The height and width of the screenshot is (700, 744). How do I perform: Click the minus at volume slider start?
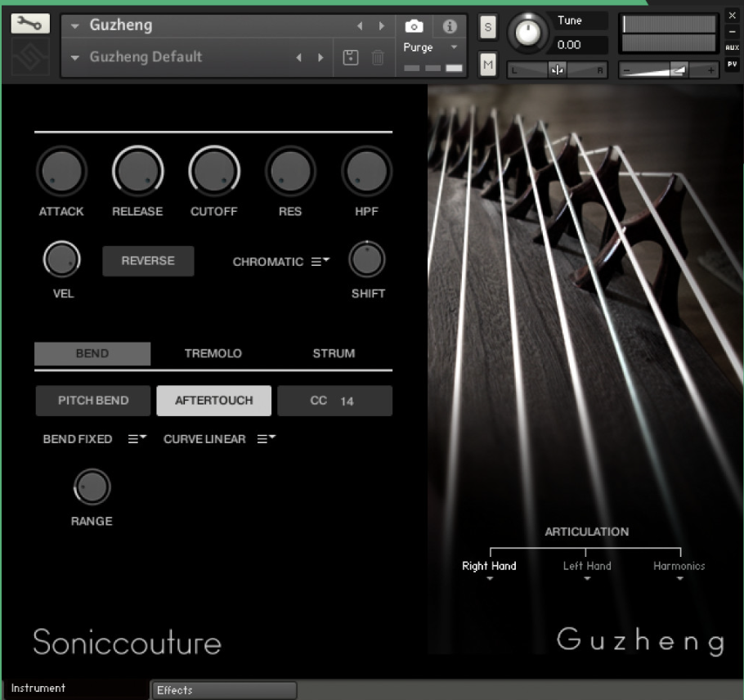pyautogui.click(x=626, y=70)
